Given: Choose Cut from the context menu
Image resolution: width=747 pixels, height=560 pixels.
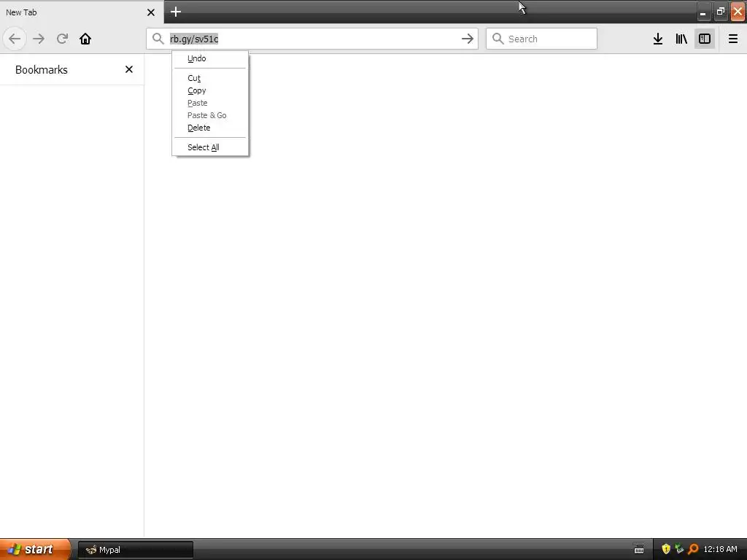Looking at the screenshot, I should coord(210,78).
